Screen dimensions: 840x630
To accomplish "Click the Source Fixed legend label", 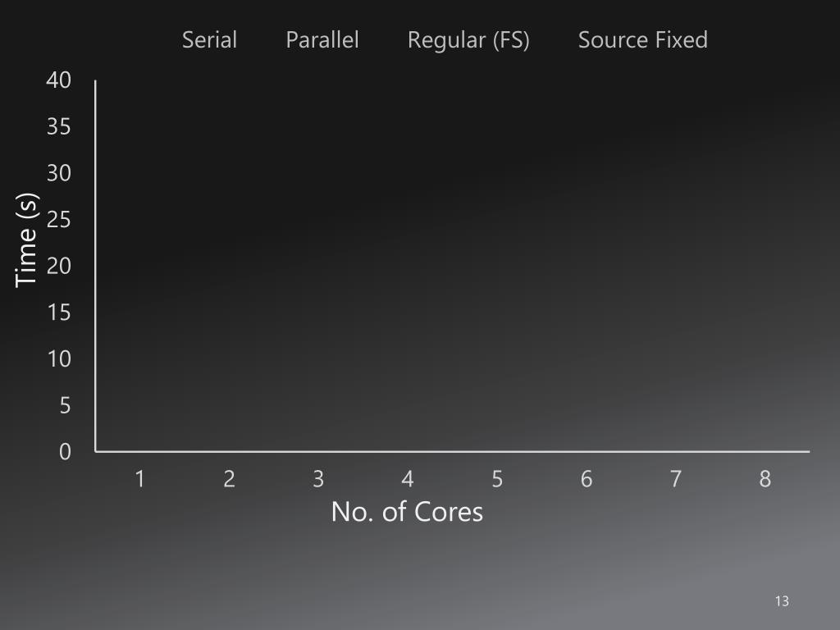I will click(x=643, y=40).
